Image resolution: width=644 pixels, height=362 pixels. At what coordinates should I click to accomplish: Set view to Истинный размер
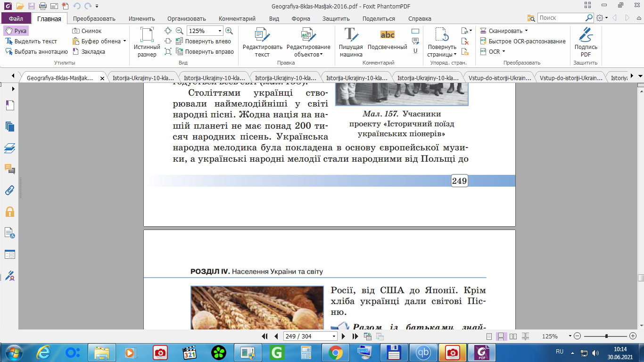(147, 42)
